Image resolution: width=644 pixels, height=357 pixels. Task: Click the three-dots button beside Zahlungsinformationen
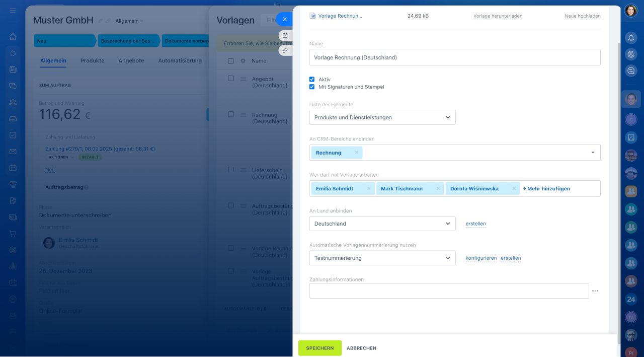coord(595,291)
